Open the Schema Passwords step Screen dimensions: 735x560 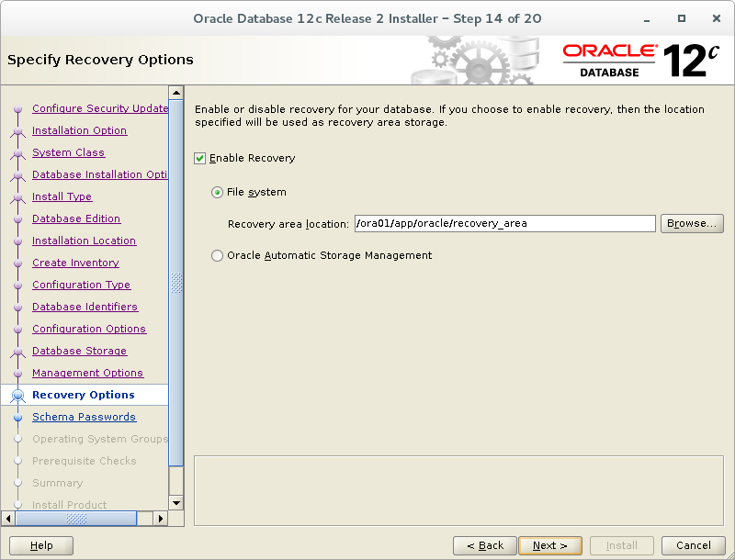click(84, 417)
